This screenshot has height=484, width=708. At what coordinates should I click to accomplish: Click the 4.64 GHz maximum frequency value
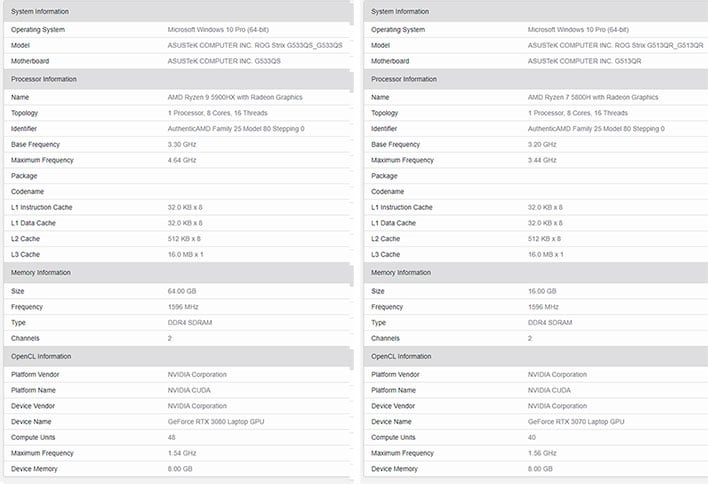click(182, 160)
